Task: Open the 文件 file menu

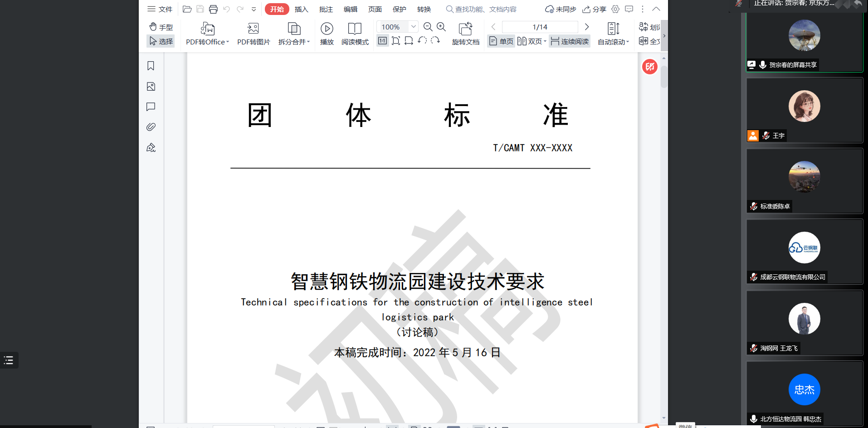Action: tap(160, 9)
